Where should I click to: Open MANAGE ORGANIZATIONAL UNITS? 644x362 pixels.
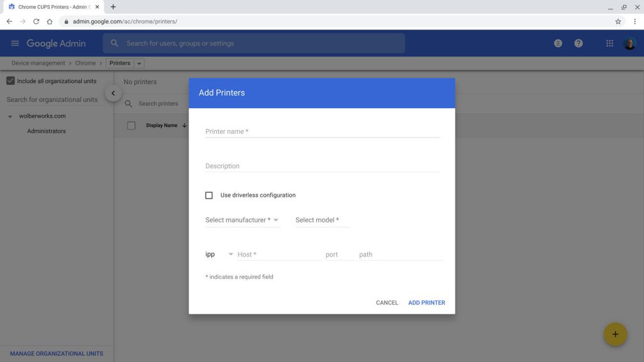(x=56, y=353)
